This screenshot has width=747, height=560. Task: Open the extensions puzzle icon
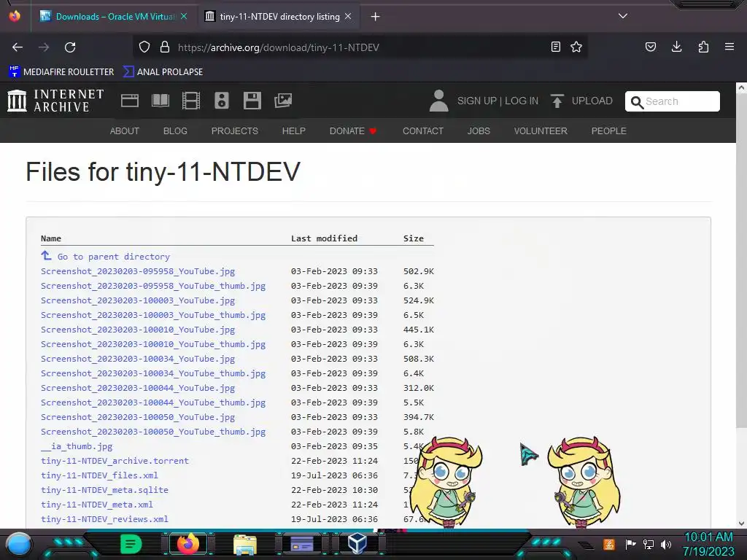pyautogui.click(x=703, y=47)
